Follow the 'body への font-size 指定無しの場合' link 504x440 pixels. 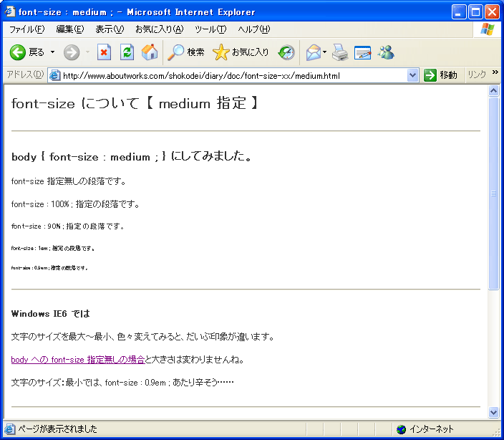coord(78,360)
